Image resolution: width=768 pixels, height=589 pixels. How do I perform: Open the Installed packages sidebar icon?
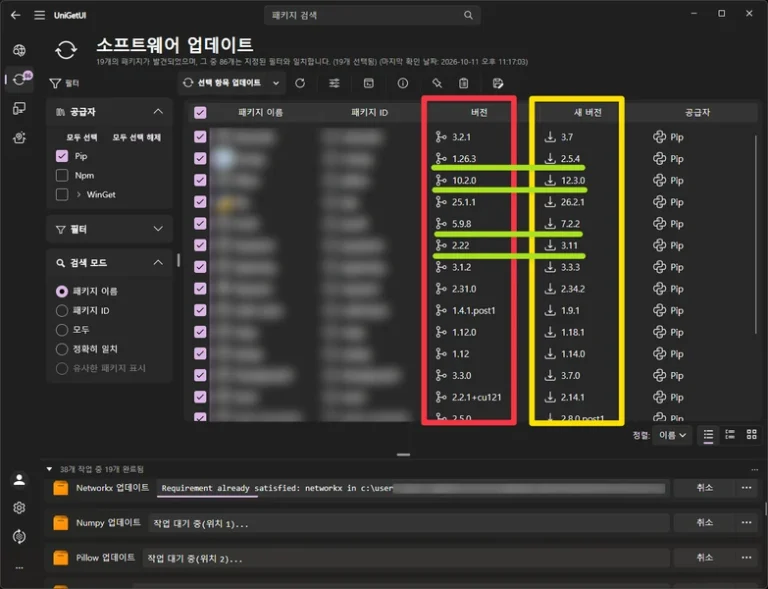(x=19, y=108)
